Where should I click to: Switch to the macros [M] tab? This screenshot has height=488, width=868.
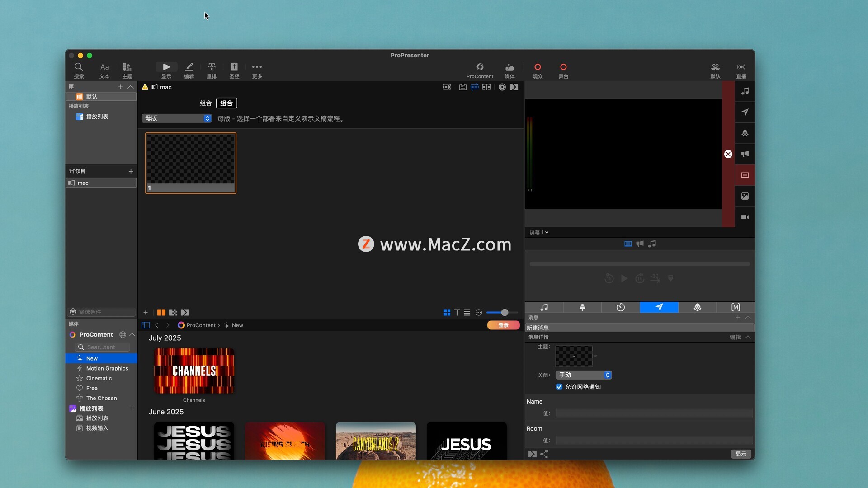(x=736, y=307)
